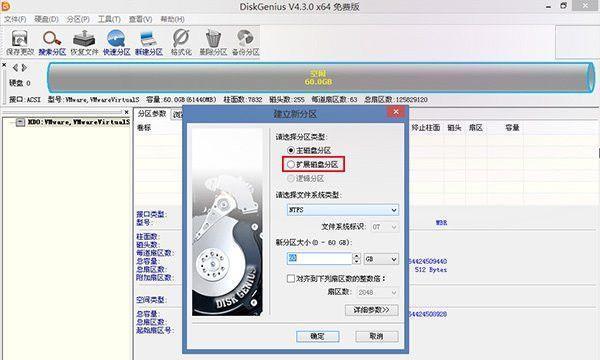Click the 512 Bytes sector size value
This screenshot has height=360, width=600.
tap(431, 270)
